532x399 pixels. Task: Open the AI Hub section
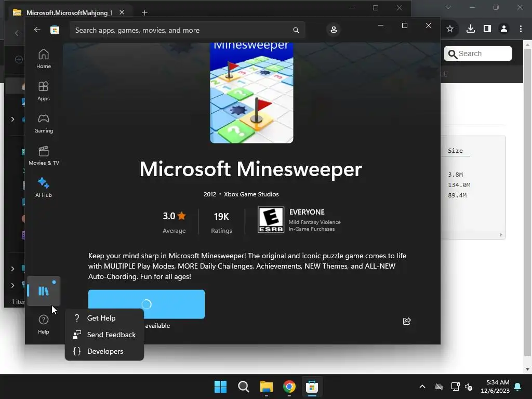click(44, 188)
